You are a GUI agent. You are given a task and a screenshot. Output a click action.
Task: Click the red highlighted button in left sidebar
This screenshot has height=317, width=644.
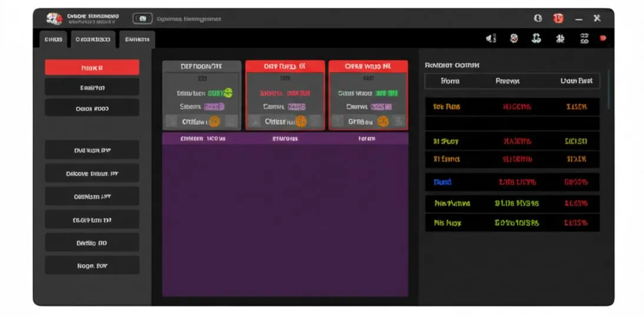tap(92, 68)
